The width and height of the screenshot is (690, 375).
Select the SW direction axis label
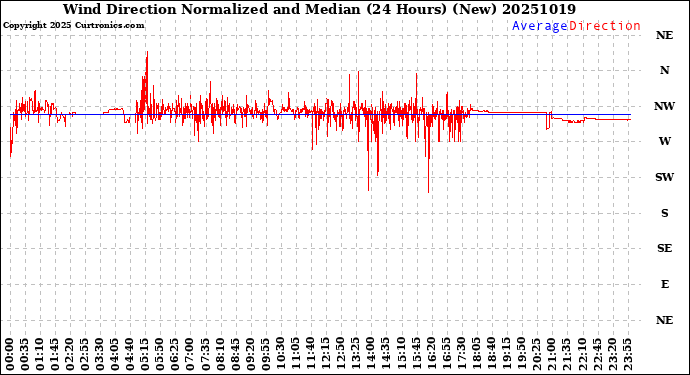(664, 177)
